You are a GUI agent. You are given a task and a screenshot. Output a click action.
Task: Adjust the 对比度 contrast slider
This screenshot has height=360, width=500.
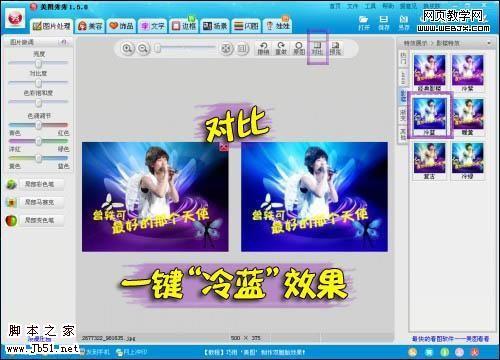[38, 82]
